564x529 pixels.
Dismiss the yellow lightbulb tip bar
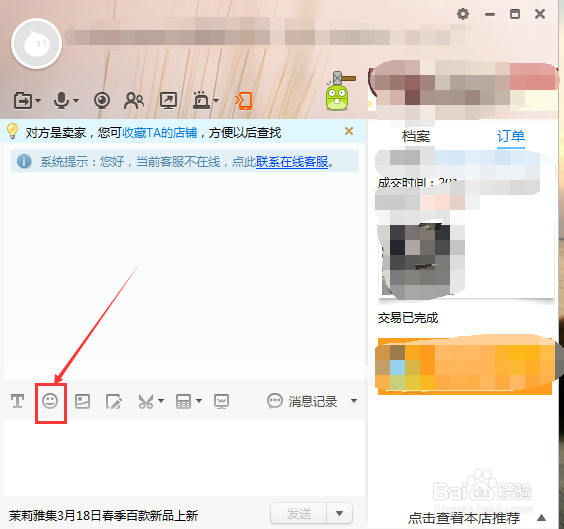(x=349, y=131)
